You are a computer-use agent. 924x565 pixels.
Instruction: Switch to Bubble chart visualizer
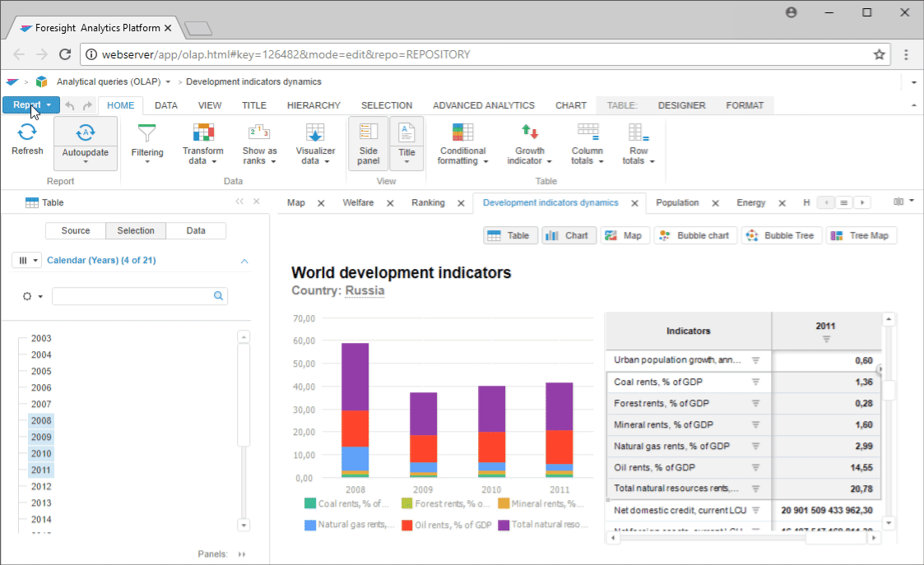coord(694,235)
